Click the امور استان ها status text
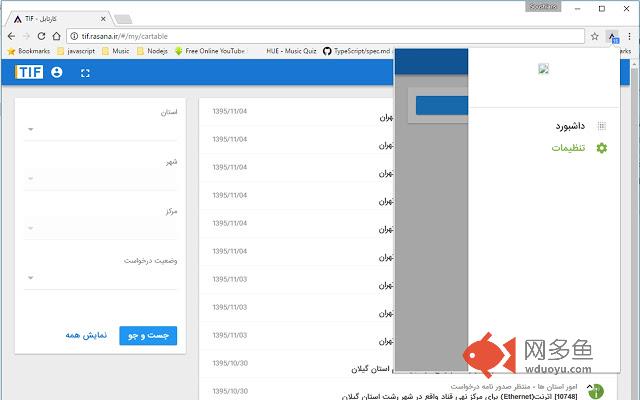640x400 pixels. click(514, 386)
